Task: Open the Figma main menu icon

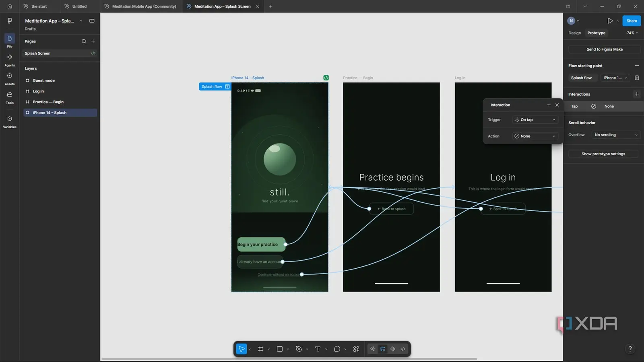Action: pos(10,21)
